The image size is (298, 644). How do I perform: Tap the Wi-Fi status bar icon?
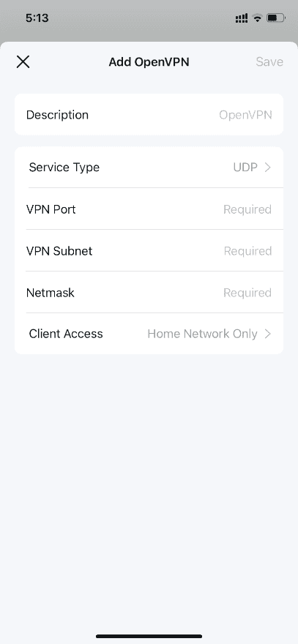coord(257,18)
